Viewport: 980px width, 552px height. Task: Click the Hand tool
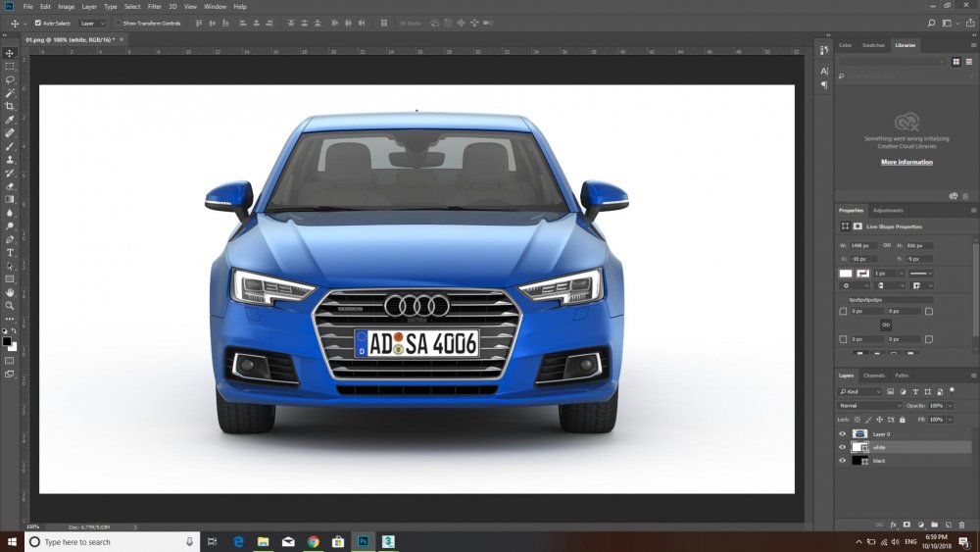10,292
